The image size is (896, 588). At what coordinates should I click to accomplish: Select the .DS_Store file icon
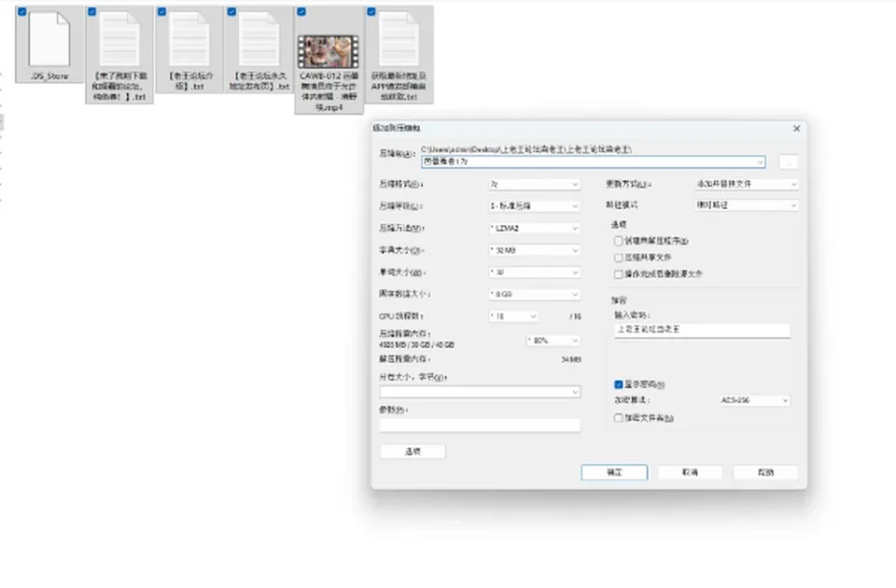click(x=49, y=39)
